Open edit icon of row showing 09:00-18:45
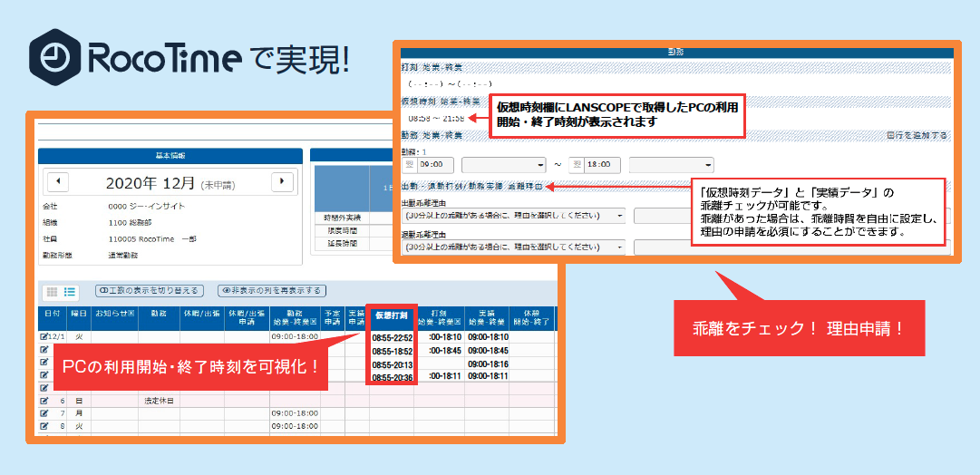Viewport: 980px width, 475px height. click(x=44, y=350)
